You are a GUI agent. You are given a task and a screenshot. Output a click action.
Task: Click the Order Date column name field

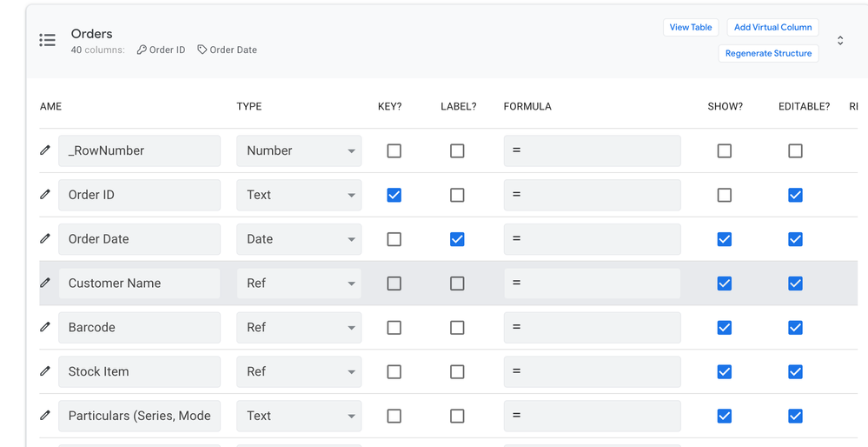click(140, 239)
